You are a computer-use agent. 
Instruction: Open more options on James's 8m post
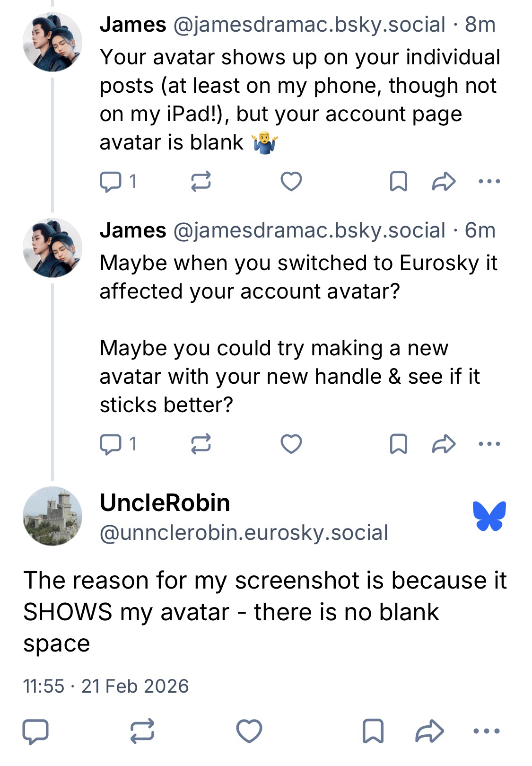(x=489, y=182)
